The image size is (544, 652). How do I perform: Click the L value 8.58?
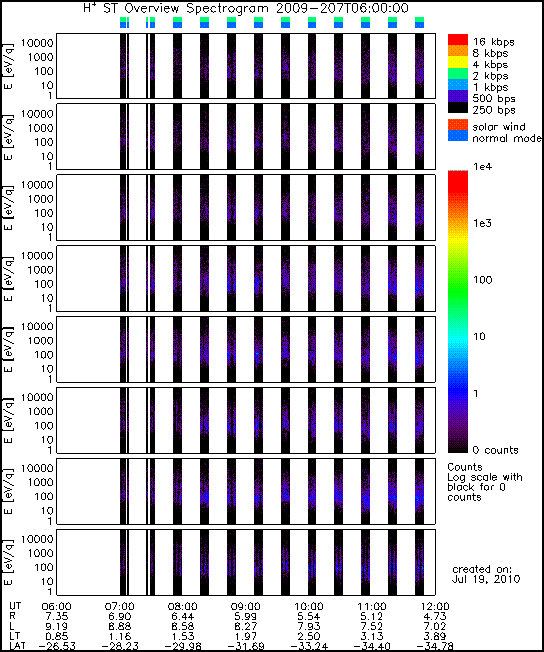click(182, 627)
